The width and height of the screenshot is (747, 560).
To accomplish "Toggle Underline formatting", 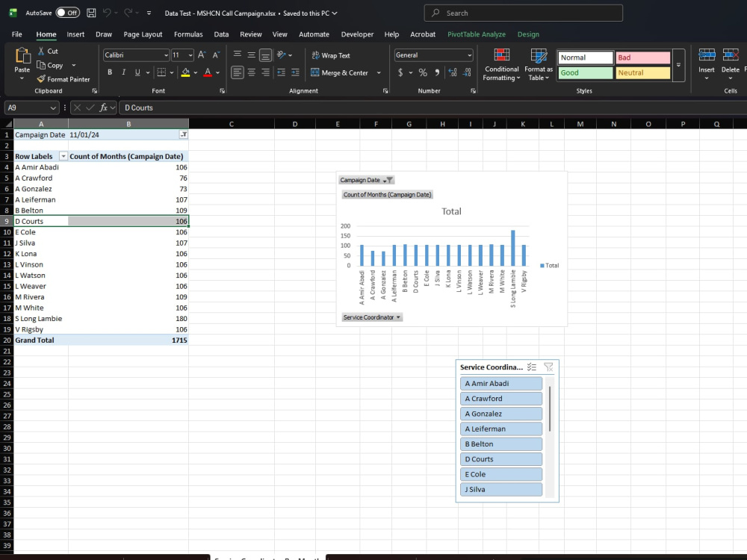I will pos(137,72).
